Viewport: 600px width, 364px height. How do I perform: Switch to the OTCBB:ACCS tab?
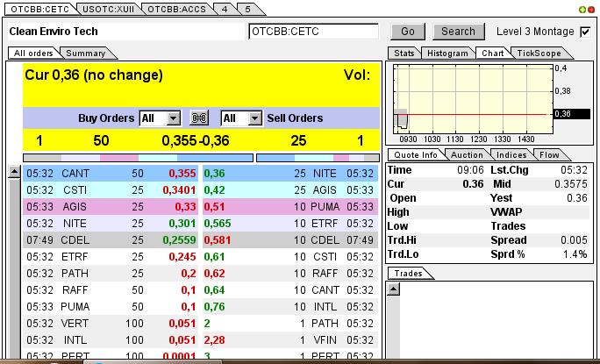[x=177, y=9]
